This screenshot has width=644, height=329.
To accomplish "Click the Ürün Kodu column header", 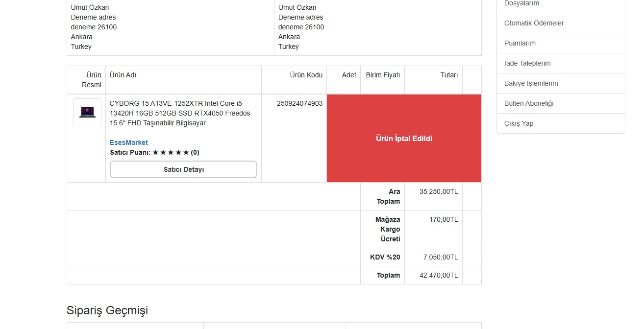I will [x=306, y=75].
